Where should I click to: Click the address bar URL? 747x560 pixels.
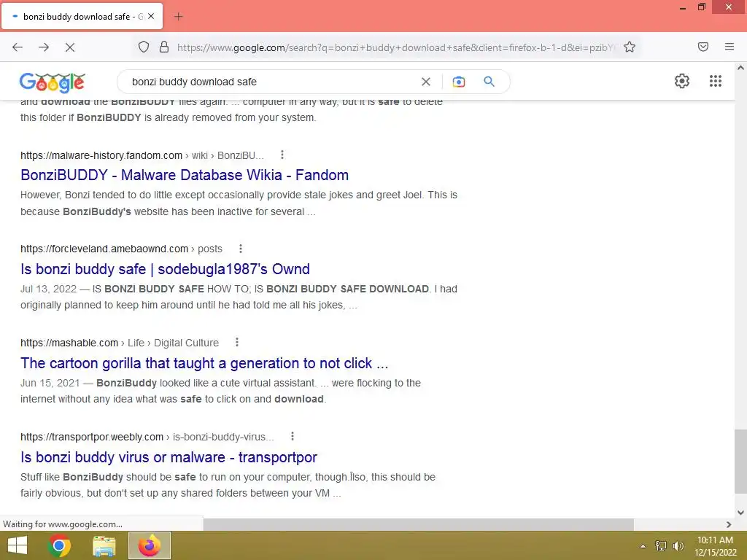[x=395, y=47]
